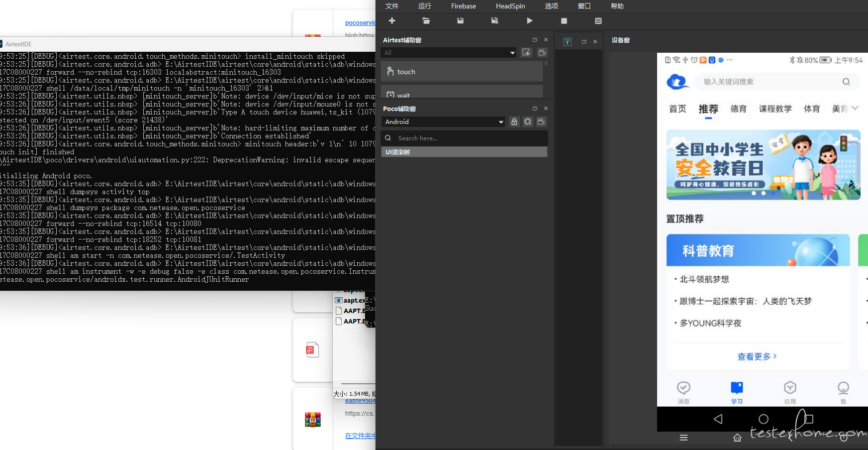The image size is (868, 450).
Task: Switch to the 德育 tab on phone
Action: (x=739, y=109)
